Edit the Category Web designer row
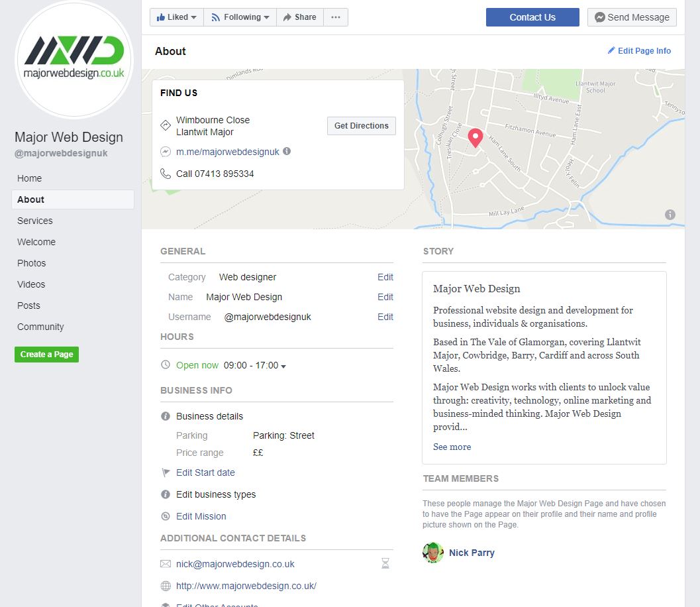 pos(385,278)
